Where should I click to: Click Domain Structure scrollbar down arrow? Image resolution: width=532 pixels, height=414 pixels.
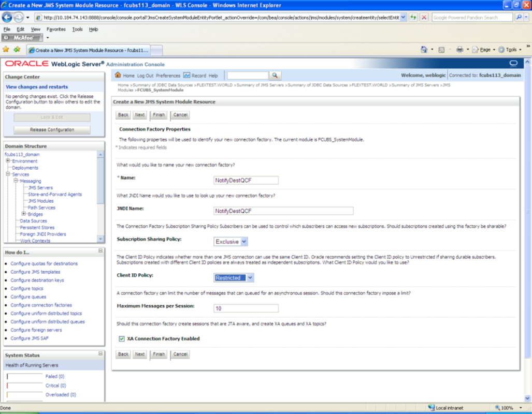100,239
